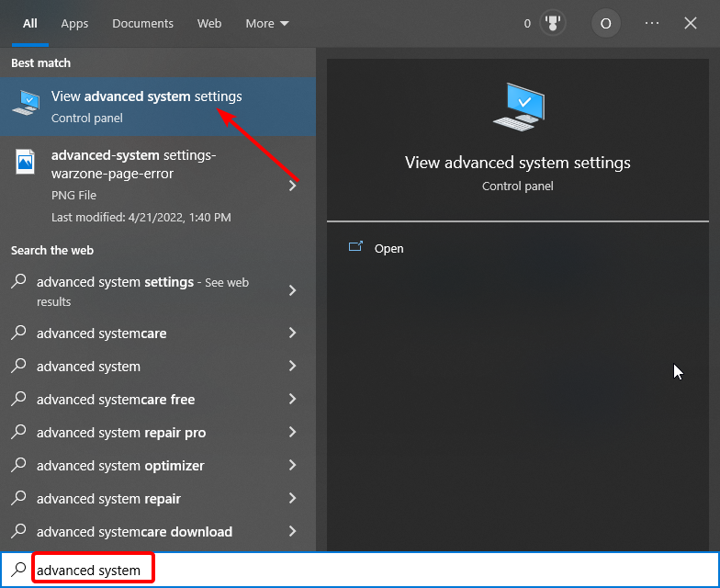Click search icon beside advanced systemcare

[18, 333]
